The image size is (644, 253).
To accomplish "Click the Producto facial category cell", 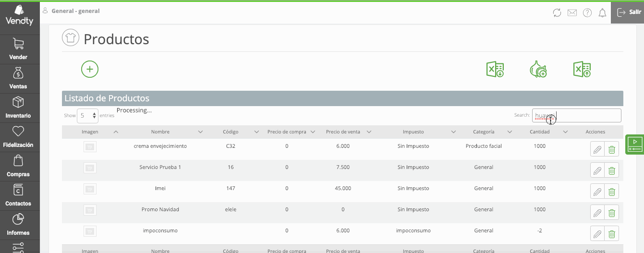I will [x=484, y=146].
